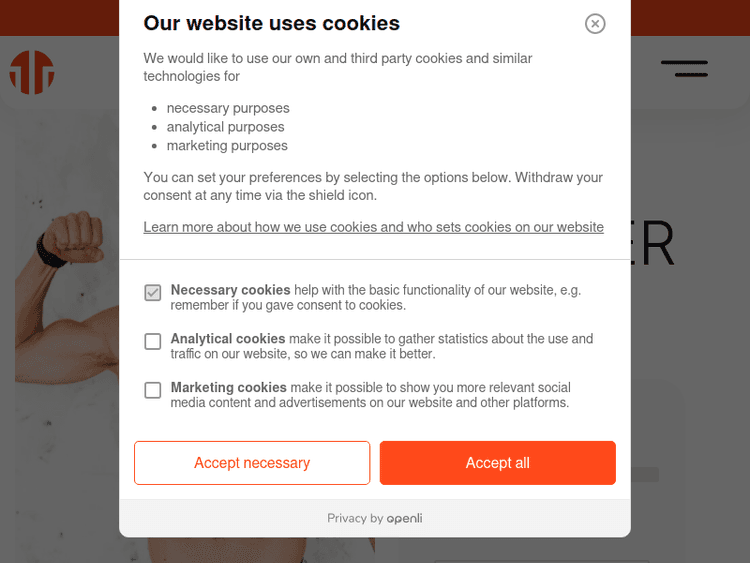Screen dimensions: 750x563
Task: Click the Privacy by text in footer
Action: click(x=355, y=518)
